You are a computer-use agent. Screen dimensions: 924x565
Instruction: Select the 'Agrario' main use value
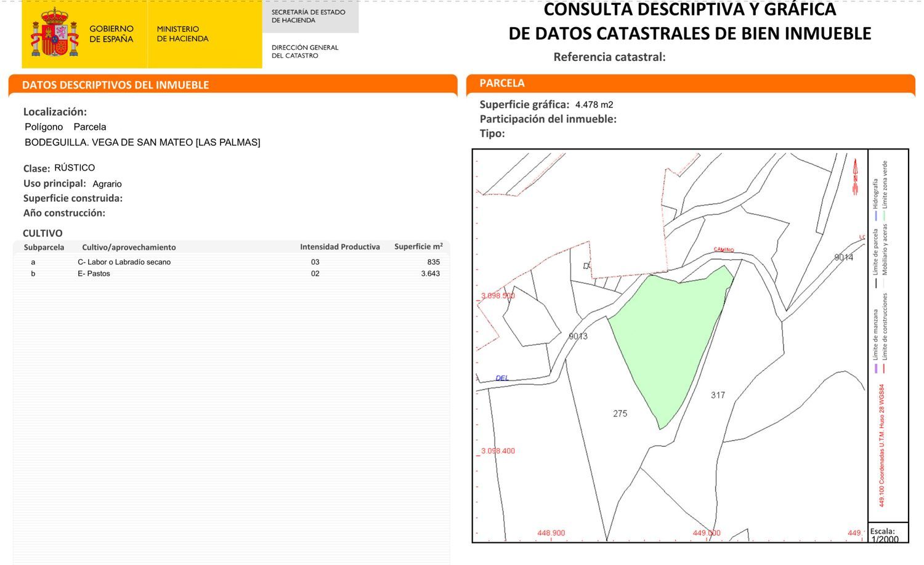(107, 184)
